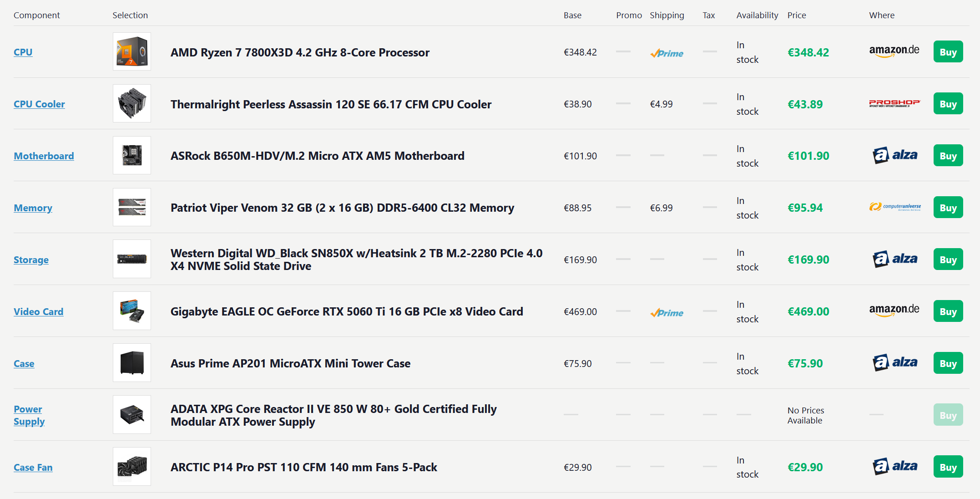Image resolution: width=980 pixels, height=499 pixels.
Task: Click the Ryzen 7 7800X3D product thumbnail
Action: pyautogui.click(x=132, y=51)
